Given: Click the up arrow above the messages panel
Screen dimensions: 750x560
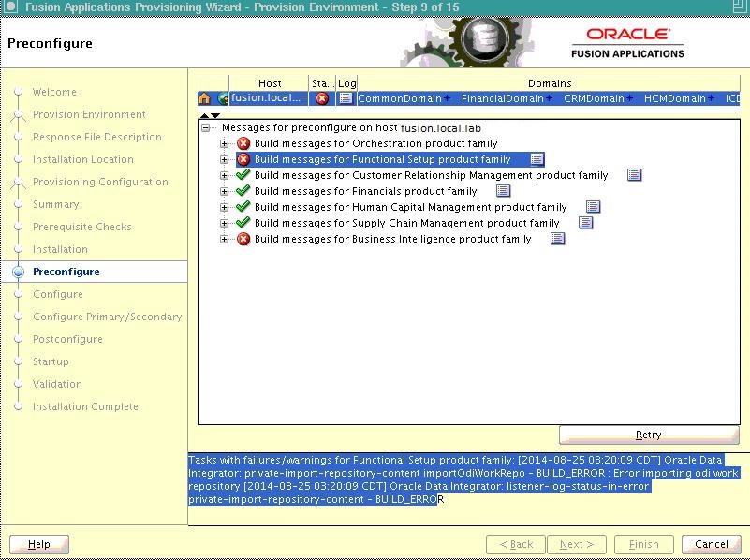Looking at the screenshot, I should pos(205,115).
